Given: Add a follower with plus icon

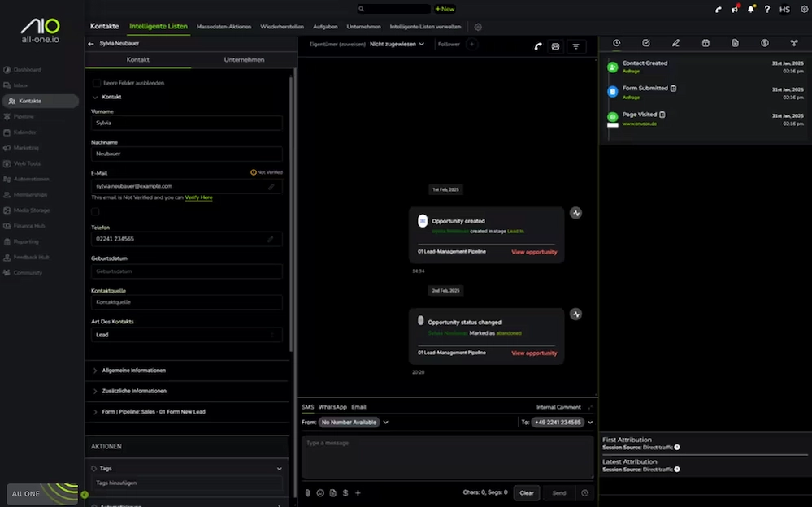Looking at the screenshot, I should click(x=471, y=44).
